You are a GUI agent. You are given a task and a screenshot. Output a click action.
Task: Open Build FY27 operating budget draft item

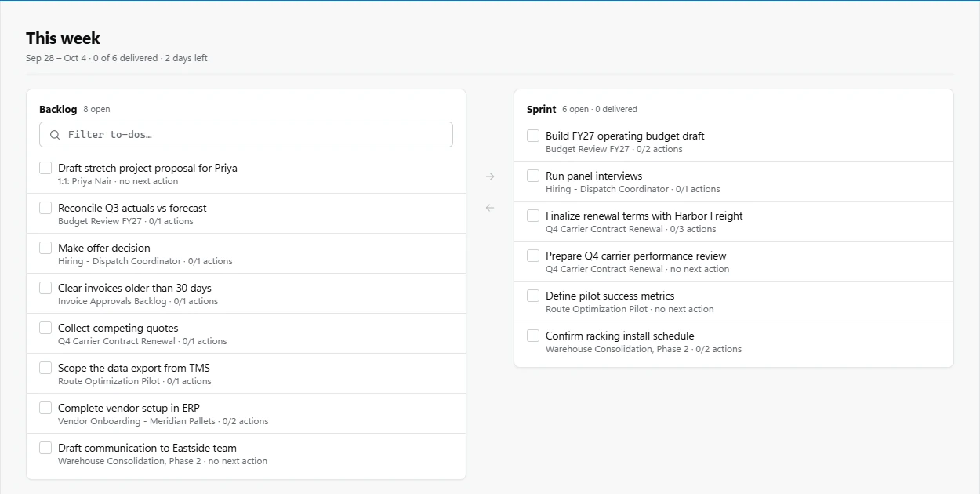[x=625, y=136]
